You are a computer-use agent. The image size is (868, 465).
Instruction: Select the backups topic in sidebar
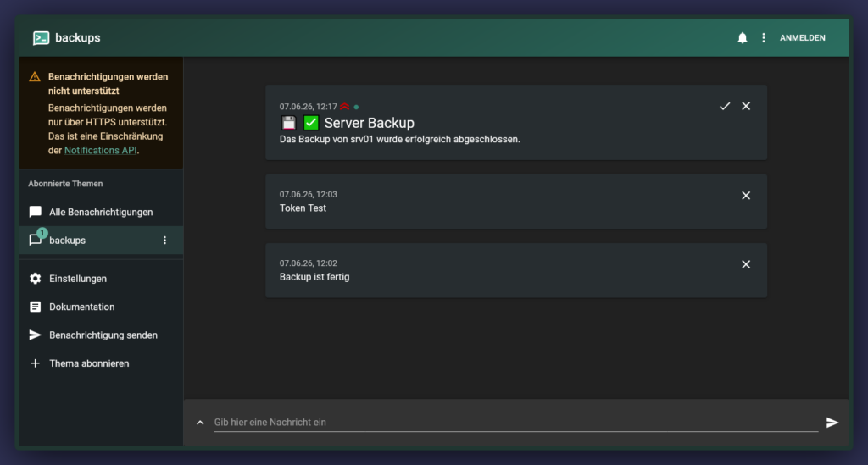pos(101,240)
